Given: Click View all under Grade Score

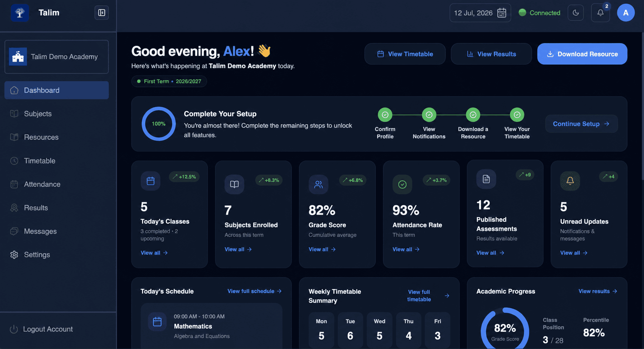Looking at the screenshot, I should tap(322, 249).
